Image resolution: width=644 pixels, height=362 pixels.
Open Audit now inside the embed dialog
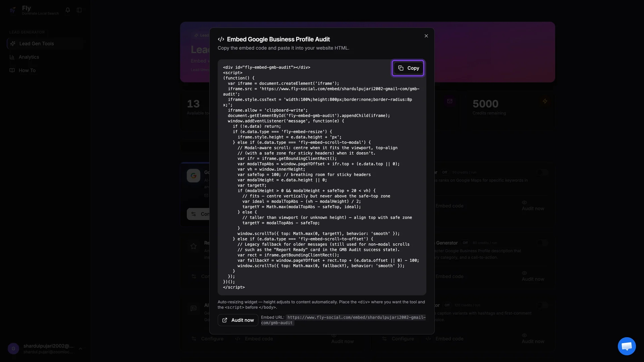pyautogui.click(x=238, y=320)
